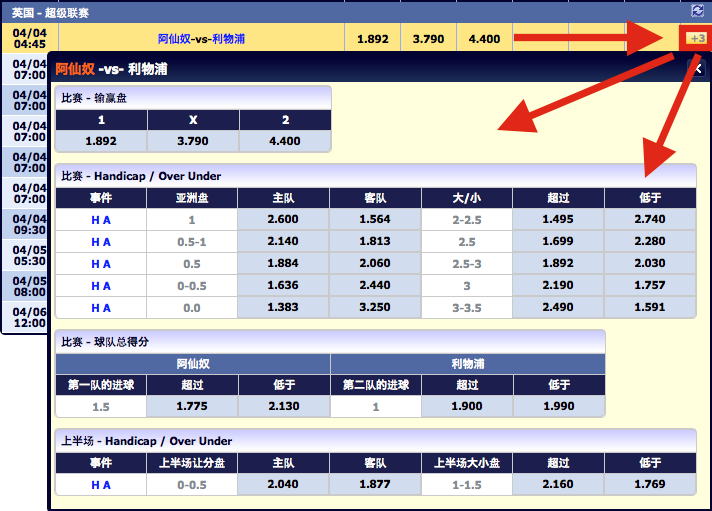Click H A link in handicap 0.0 row
712x511 pixels.
pos(101,308)
